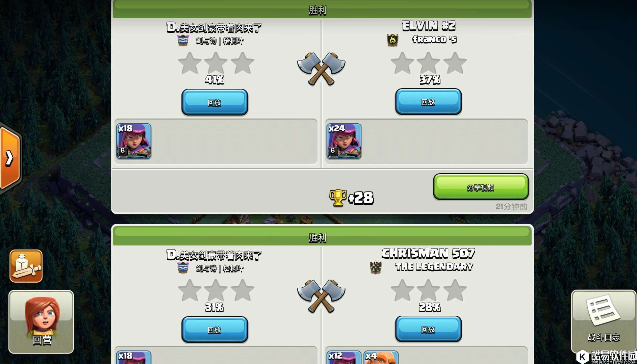Watch replay of the 31% attack
This screenshot has height=364, width=637.
click(x=215, y=330)
